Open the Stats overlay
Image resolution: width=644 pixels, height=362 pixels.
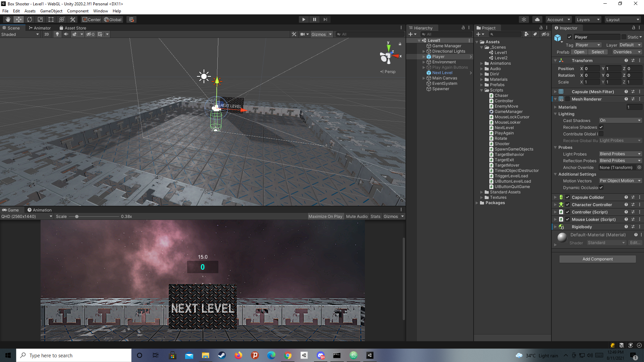[375, 217]
